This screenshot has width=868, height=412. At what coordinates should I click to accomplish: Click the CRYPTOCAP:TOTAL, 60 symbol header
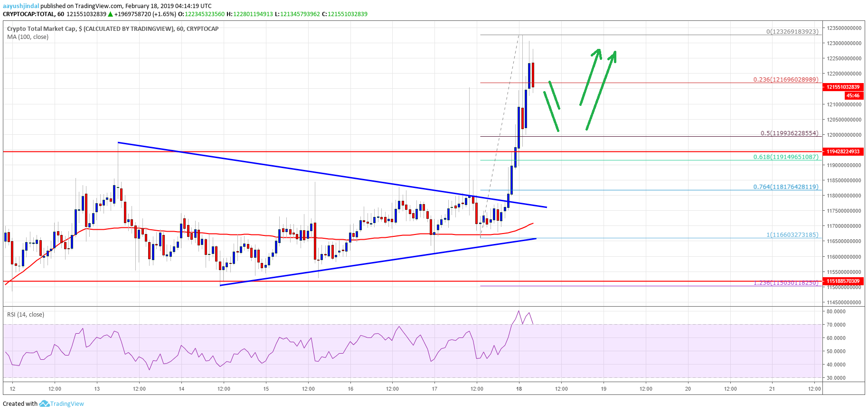34,14
